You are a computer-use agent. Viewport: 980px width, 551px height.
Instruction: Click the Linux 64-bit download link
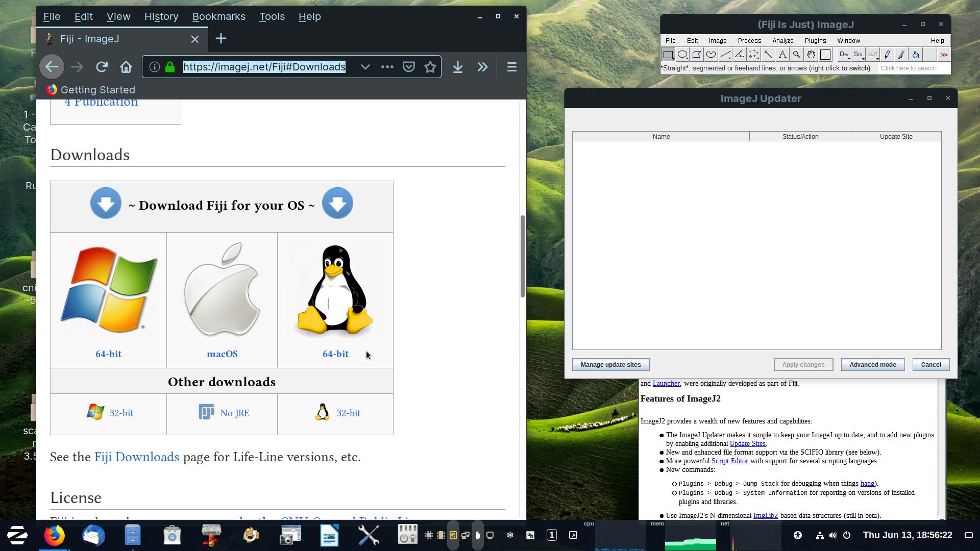point(335,354)
